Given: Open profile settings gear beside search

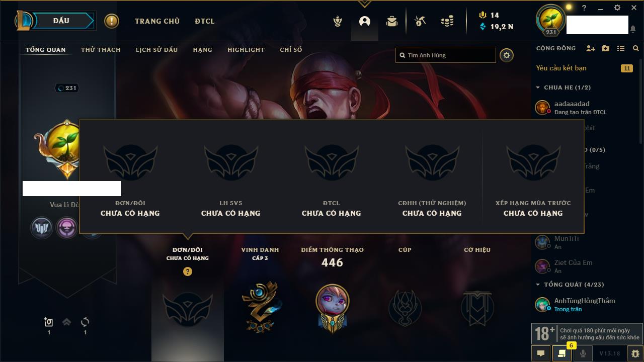Looking at the screenshot, I should coord(507,55).
